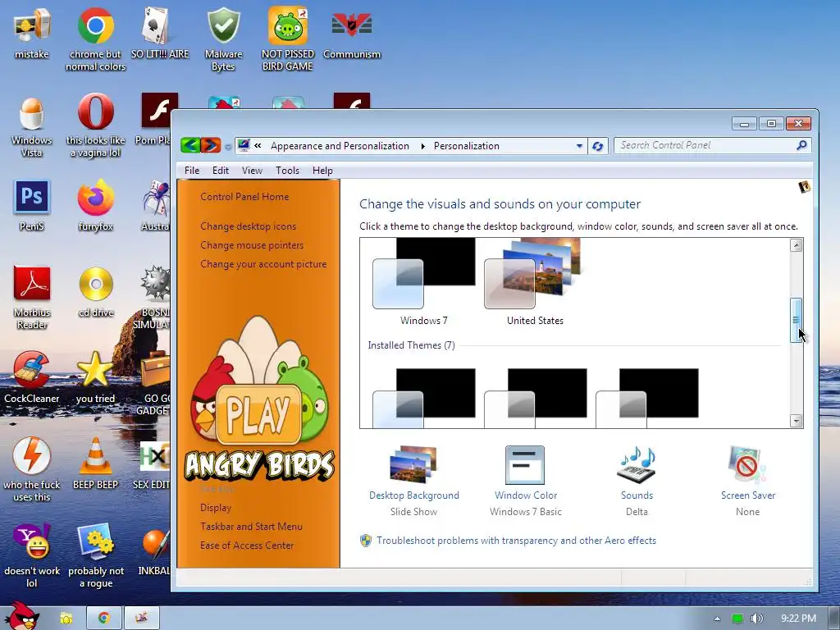This screenshot has height=630, width=840.
Task: Expand the breadcrumb arrow after Appearance and Personalization
Action: [422, 146]
